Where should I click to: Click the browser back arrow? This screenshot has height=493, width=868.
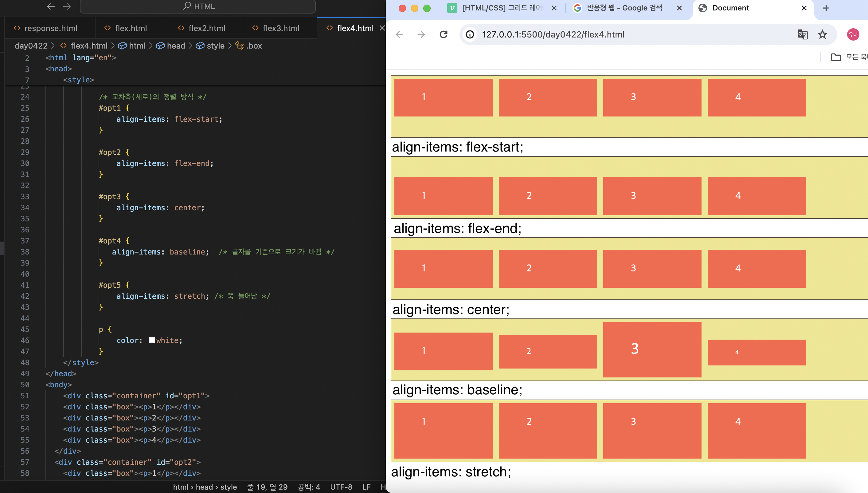(400, 34)
